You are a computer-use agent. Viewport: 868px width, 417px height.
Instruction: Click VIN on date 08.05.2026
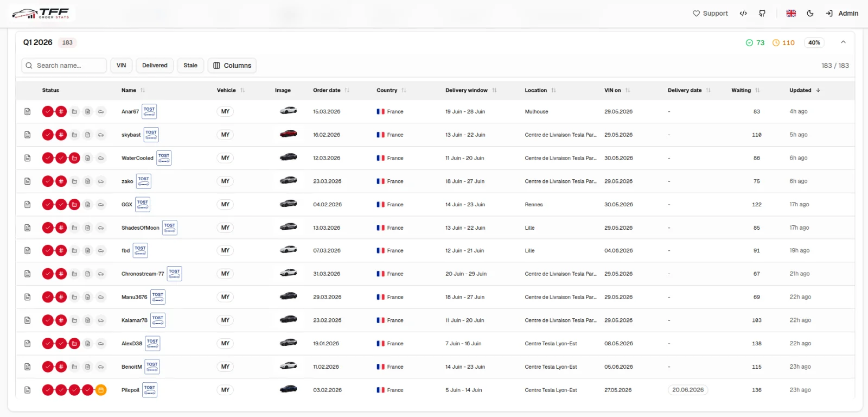(x=618, y=344)
